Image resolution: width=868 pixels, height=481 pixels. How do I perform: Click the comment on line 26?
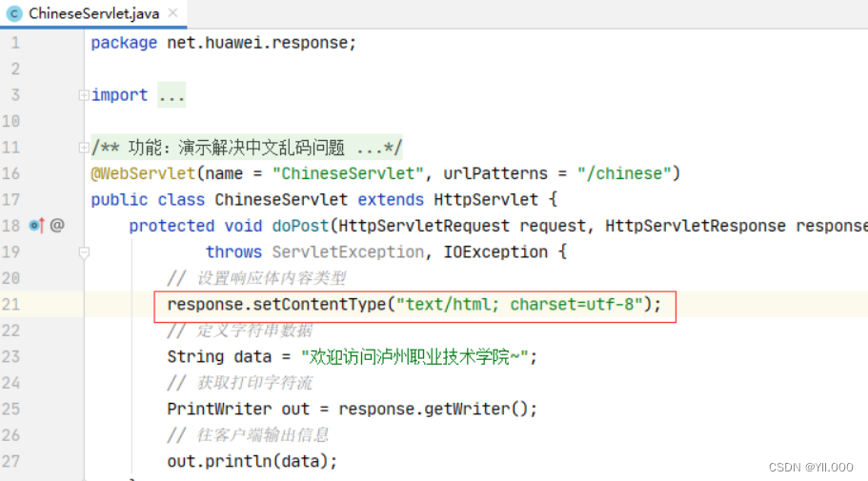point(248,435)
